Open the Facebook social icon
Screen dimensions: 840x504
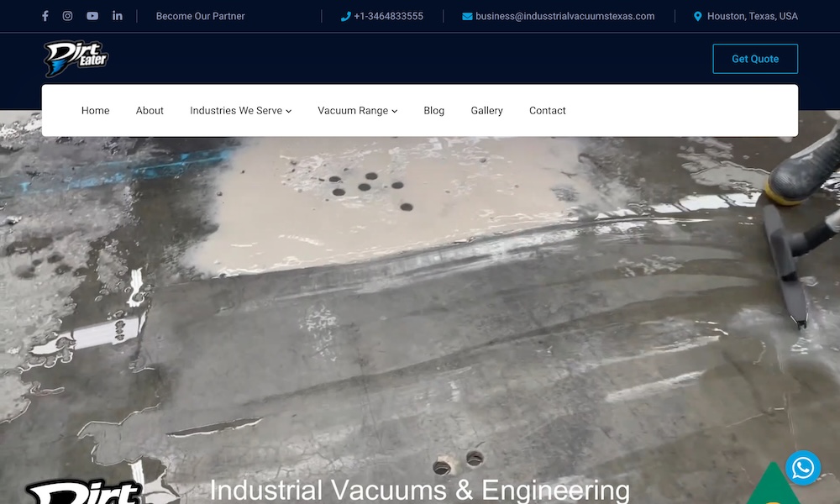(x=45, y=16)
